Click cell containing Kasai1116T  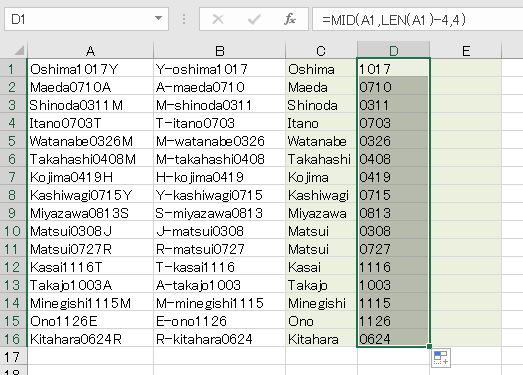[x=90, y=267]
